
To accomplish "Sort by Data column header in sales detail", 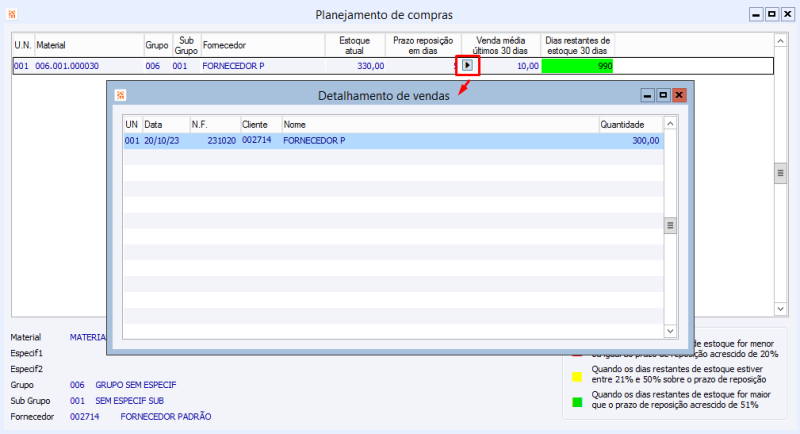I will [166, 124].
